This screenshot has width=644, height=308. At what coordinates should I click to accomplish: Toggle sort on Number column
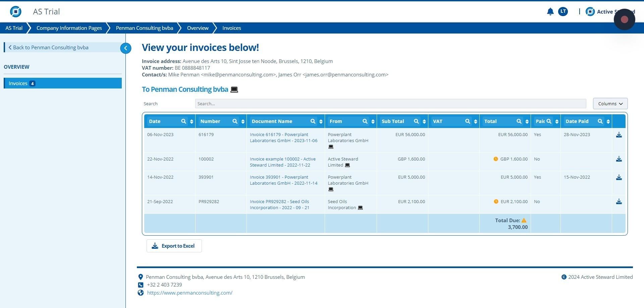243,121
